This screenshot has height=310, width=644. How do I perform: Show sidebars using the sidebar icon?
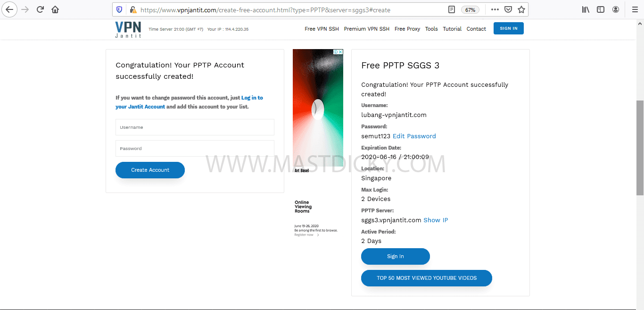[x=601, y=9]
